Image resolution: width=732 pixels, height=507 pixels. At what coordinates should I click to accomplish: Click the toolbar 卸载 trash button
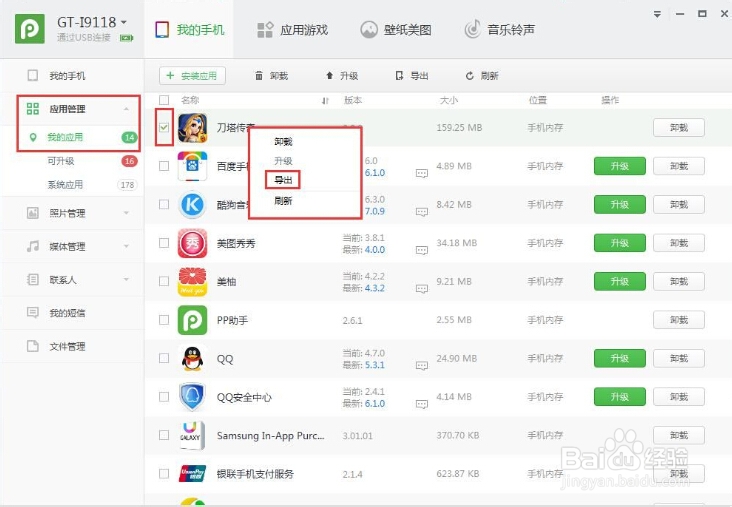point(271,76)
